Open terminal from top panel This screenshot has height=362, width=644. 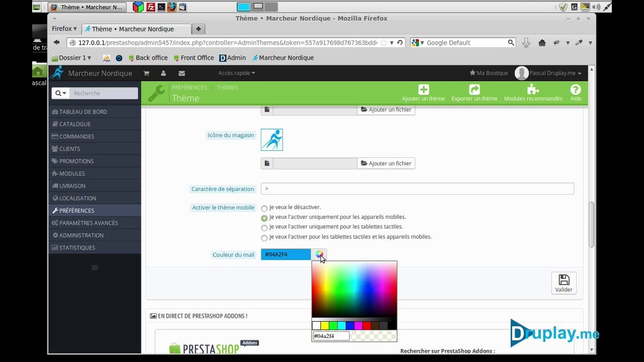(161, 7)
